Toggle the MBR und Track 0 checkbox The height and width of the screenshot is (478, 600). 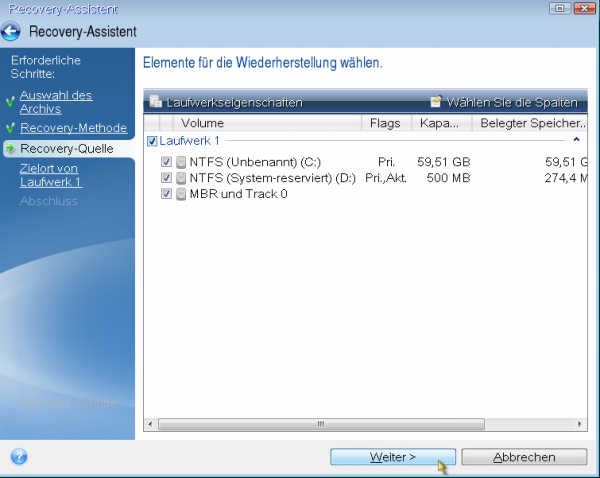tap(166, 194)
